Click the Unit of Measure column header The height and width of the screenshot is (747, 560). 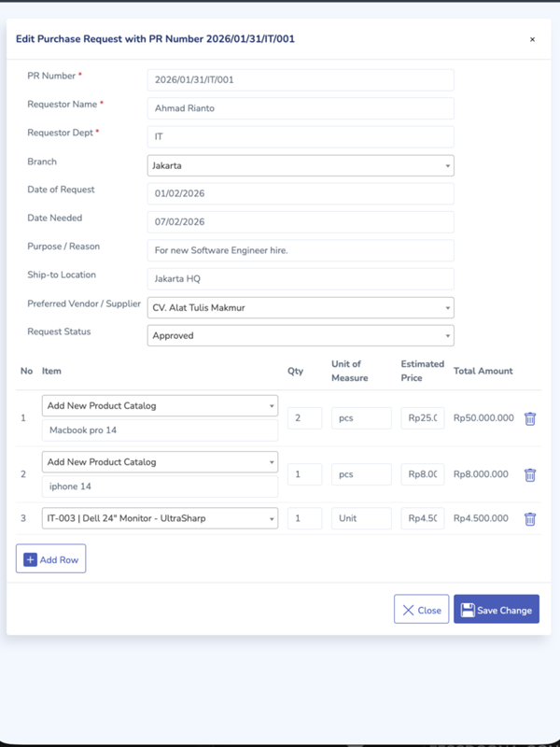pos(349,371)
